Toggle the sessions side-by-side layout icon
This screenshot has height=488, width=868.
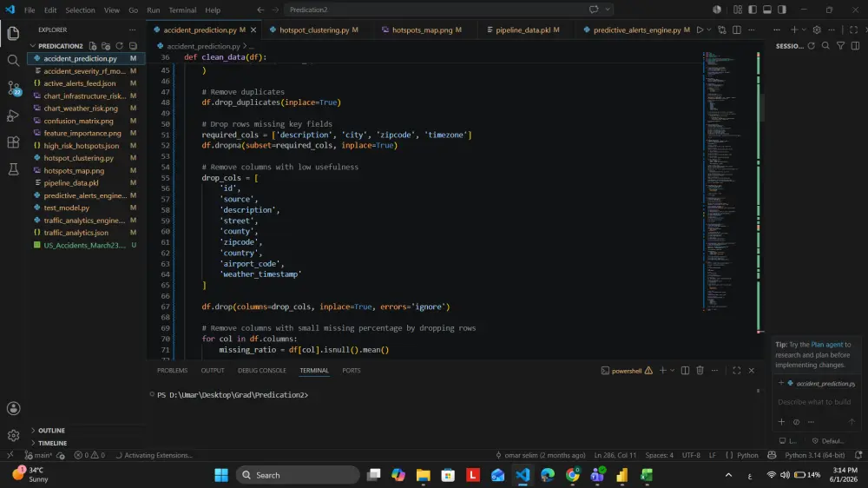click(x=855, y=46)
